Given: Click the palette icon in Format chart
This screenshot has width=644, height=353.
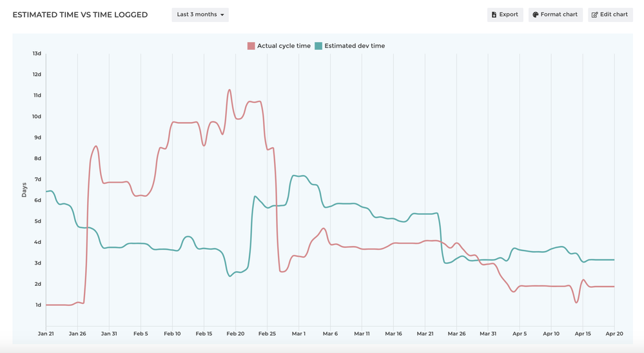Looking at the screenshot, I should pyautogui.click(x=535, y=14).
